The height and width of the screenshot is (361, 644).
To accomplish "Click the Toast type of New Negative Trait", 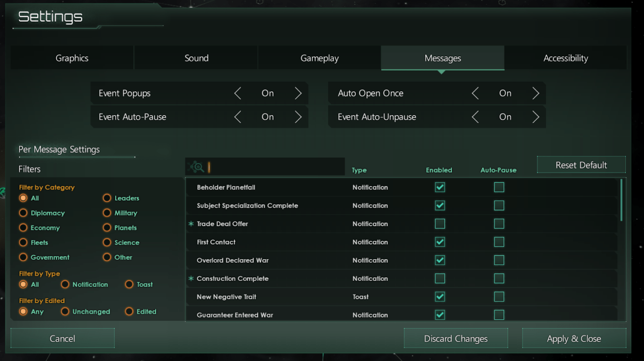I will [x=361, y=297].
